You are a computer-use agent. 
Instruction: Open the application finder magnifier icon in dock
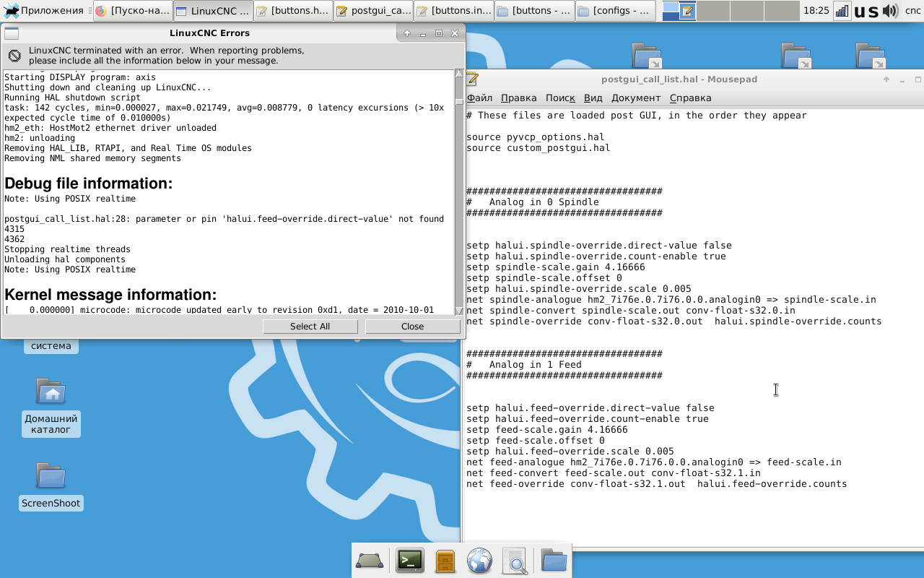point(515,561)
